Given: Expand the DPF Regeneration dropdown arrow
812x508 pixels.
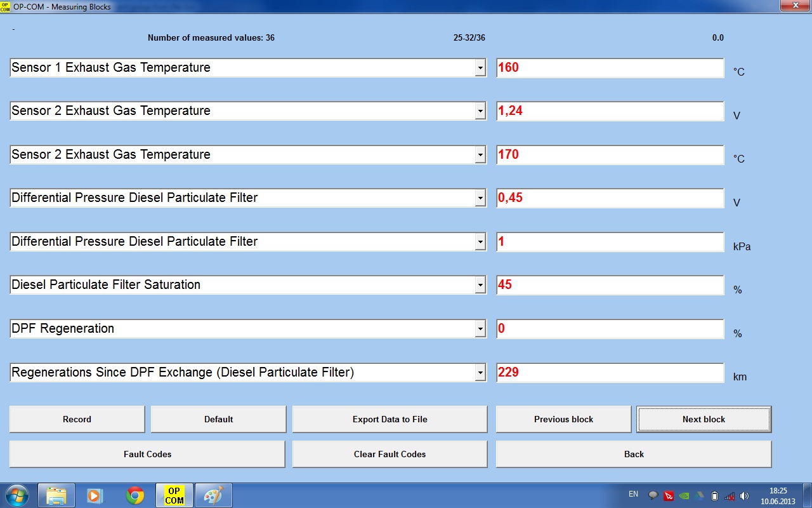Looking at the screenshot, I should point(480,329).
